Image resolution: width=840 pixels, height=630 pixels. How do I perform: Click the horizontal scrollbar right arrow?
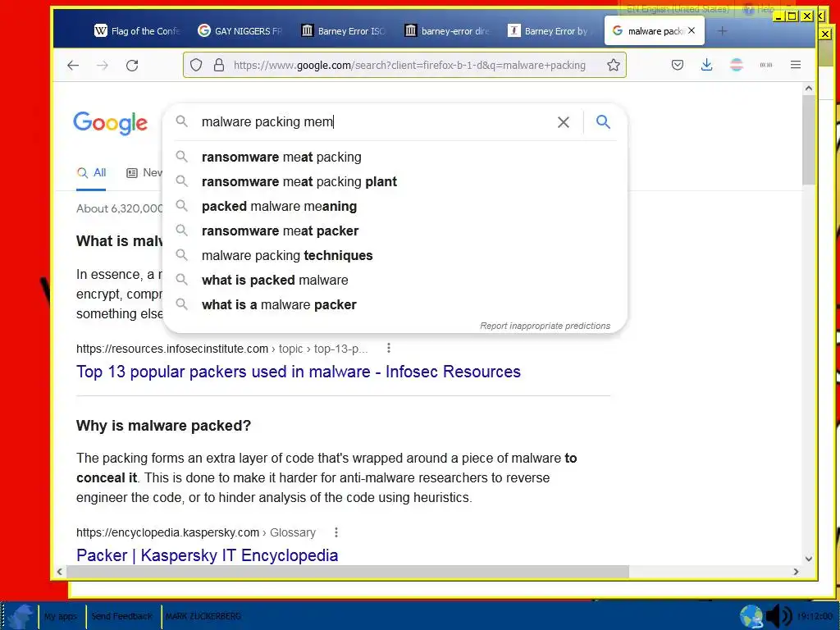point(796,572)
